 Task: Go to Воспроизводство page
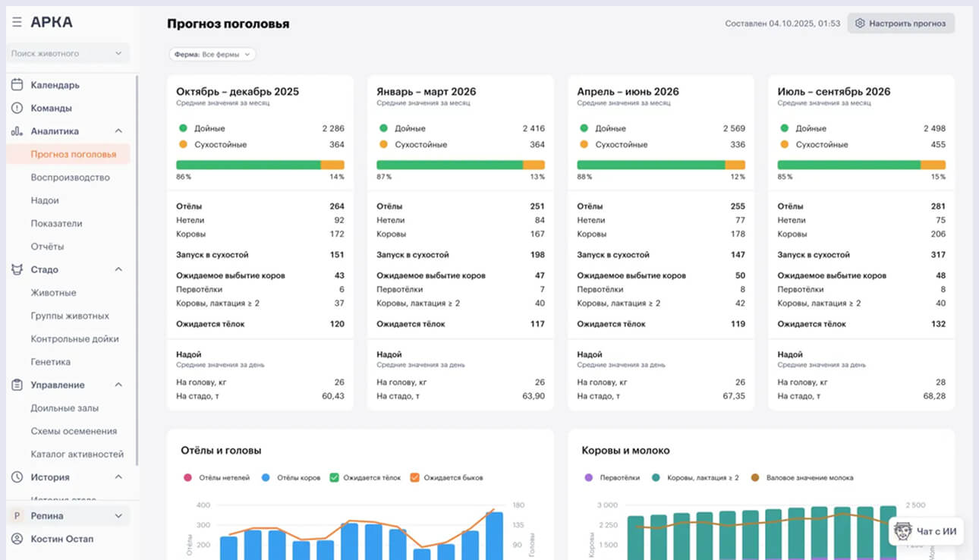70,178
